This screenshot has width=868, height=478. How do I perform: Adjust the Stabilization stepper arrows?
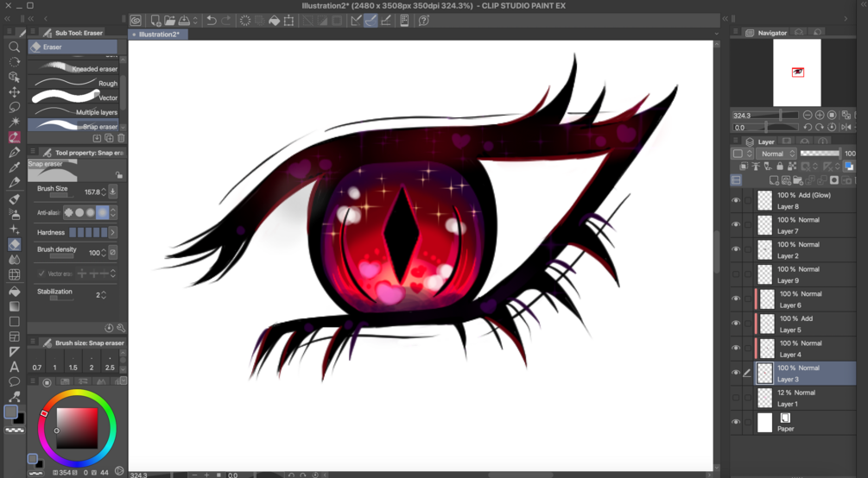(104, 295)
